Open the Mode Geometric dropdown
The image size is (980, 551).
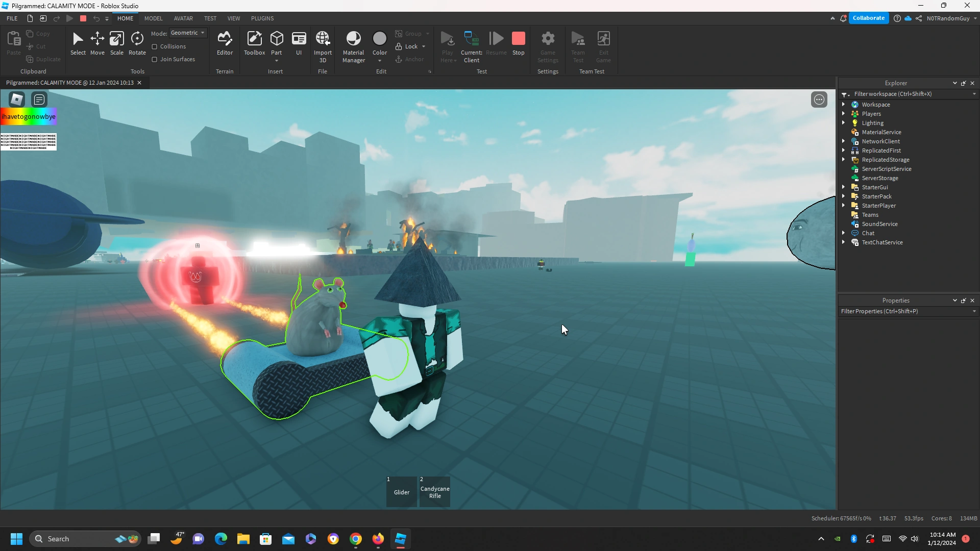coord(188,33)
